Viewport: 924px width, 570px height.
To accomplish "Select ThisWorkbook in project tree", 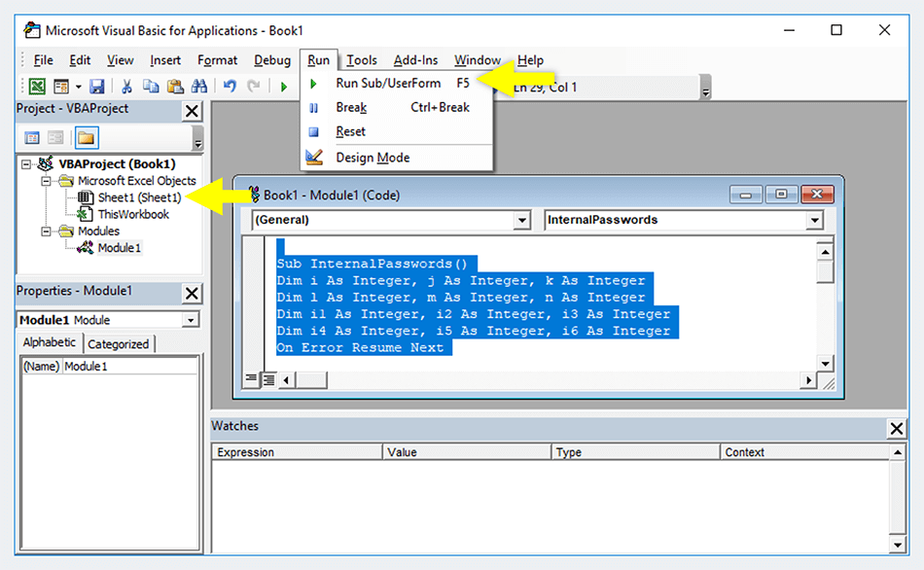I will pos(133,215).
